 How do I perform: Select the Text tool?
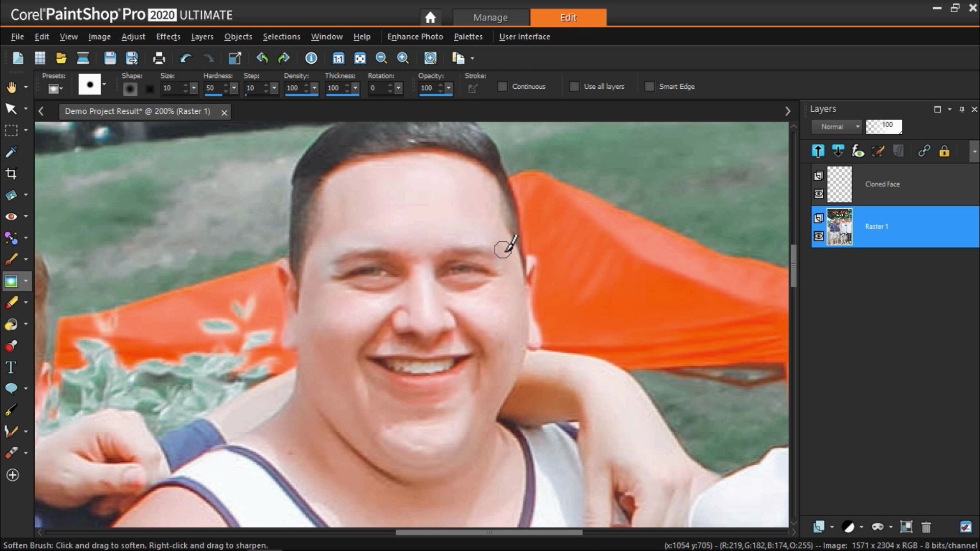(x=11, y=367)
